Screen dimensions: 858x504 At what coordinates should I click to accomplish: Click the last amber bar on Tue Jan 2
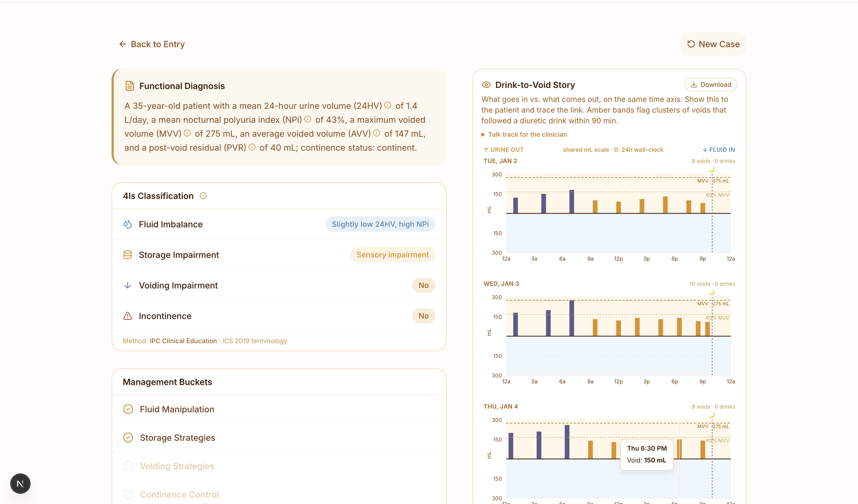tap(703, 208)
